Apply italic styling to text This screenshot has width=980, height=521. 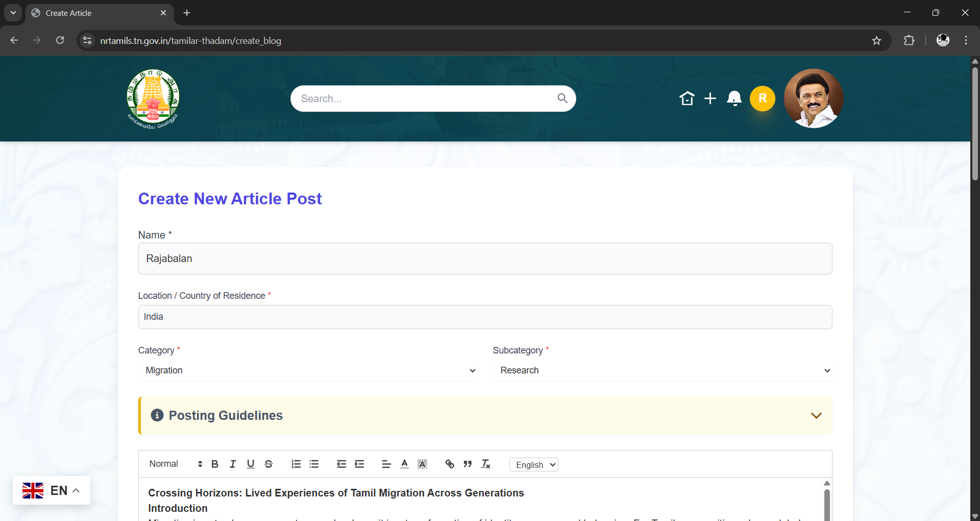(x=232, y=464)
